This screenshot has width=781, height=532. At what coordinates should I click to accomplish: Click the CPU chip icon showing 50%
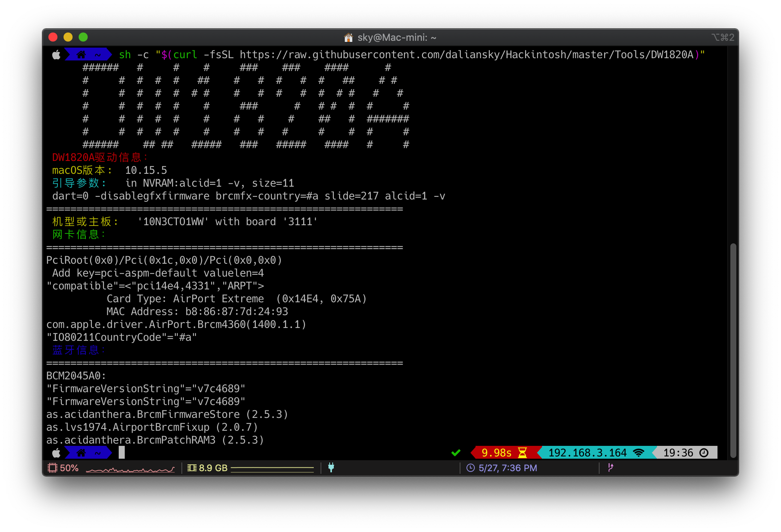pos(52,468)
